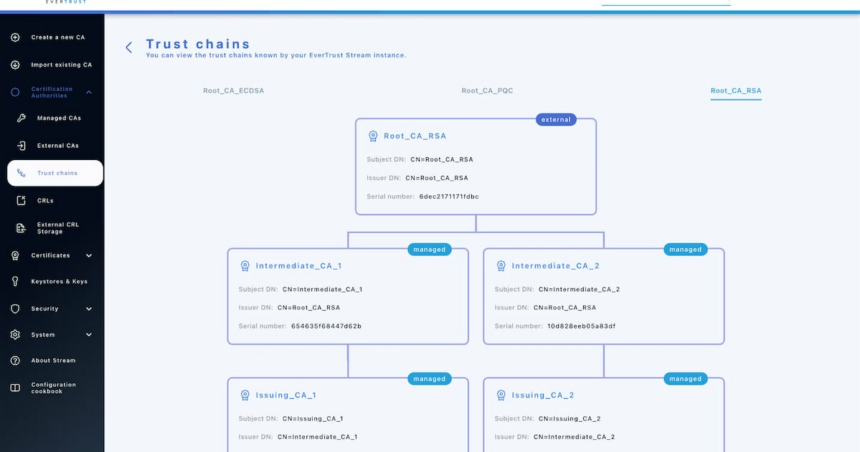Select the Intermediate_CA_1 card title
Screen dimensions: 860x452
(x=298, y=266)
